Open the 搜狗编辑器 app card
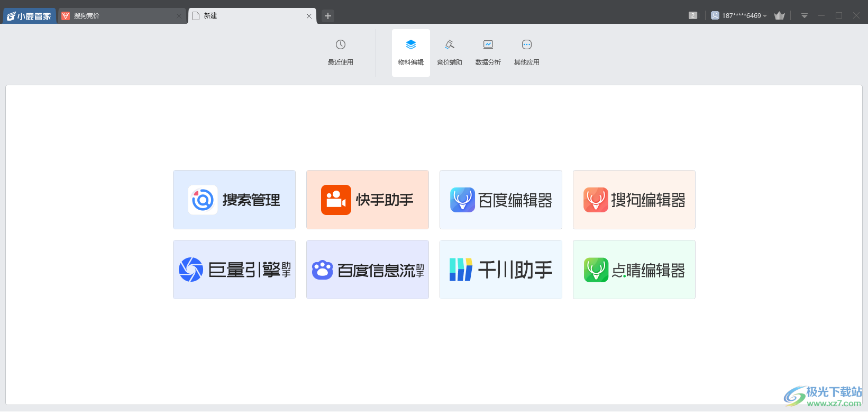The image size is (868, 412). 634,200
